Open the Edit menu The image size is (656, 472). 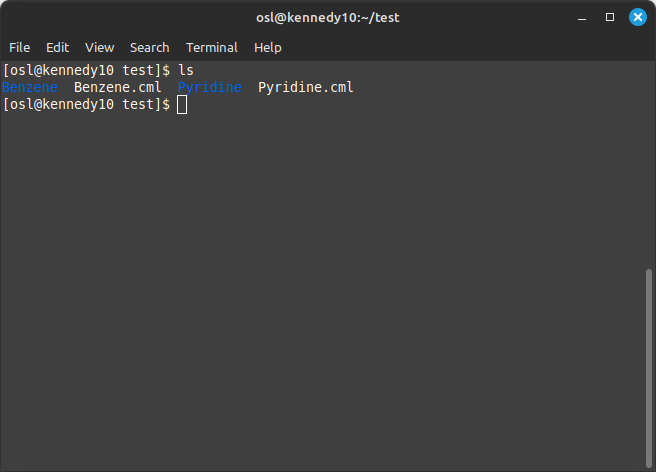[57, 48]
